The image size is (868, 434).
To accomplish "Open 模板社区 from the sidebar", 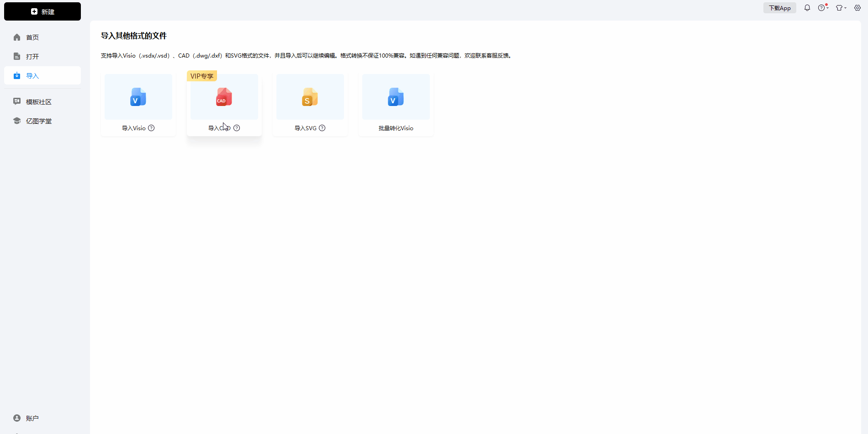I will coord(42,102).
